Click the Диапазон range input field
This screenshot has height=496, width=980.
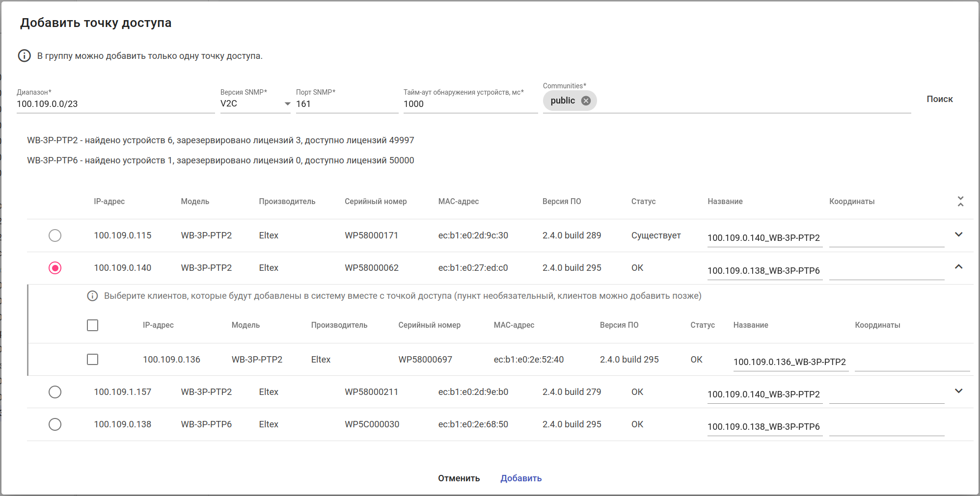(115, 104)
